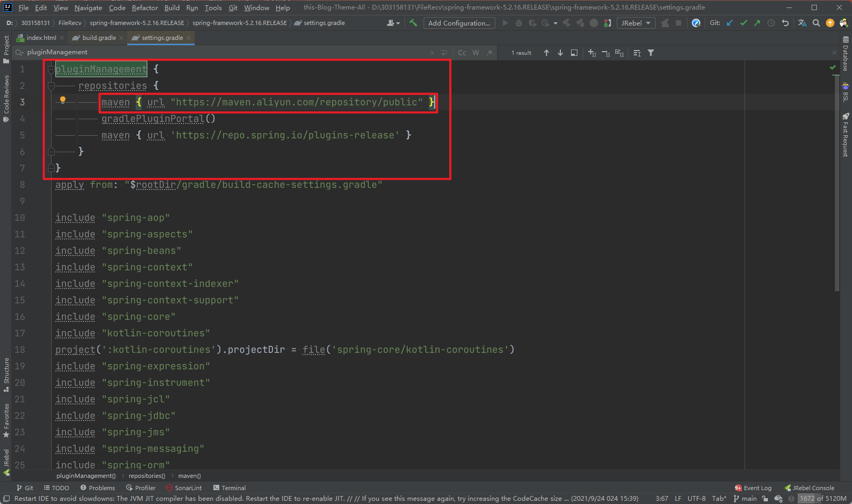Collapse the repositories block on line 2
Viewport: 852px width, 504px height.
click(x=51, y=86)
